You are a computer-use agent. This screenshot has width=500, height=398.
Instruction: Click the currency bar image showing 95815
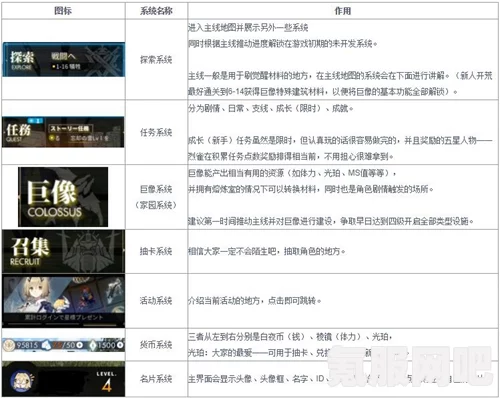63,345
